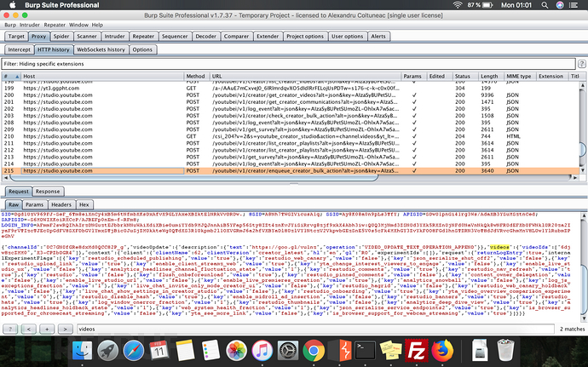The height and width of the screenshot is (367, 588).
Task: Go to previous search match
Action: coord(29,330)
